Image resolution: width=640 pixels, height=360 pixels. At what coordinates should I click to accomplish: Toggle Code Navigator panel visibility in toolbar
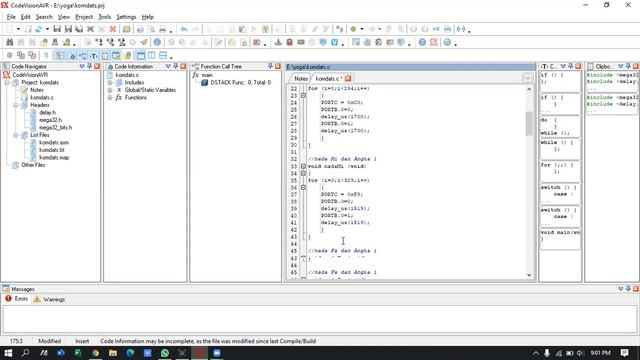pos(60,56)
